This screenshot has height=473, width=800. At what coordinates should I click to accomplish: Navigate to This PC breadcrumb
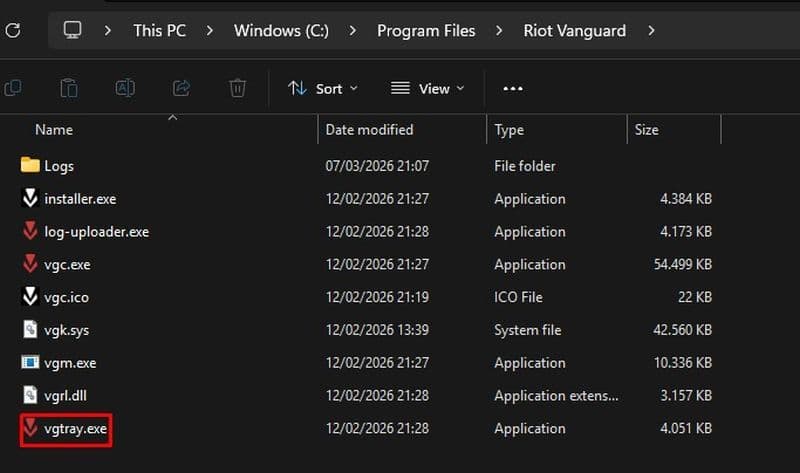point(160,31)
